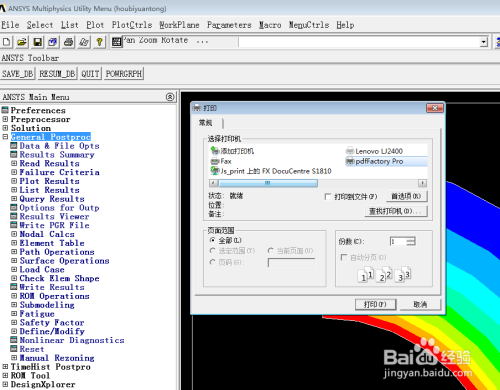Open the File menu
This screenshot has height=390, width=500.
[10, 25]
